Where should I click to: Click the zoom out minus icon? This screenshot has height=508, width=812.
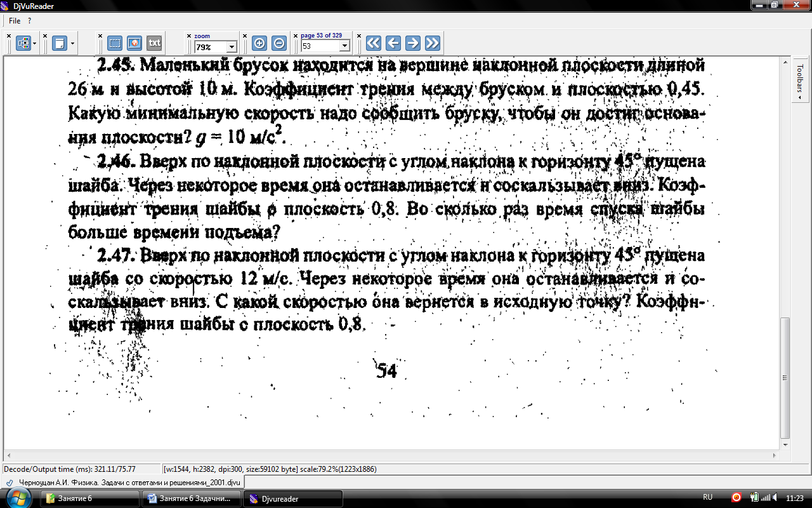tap(278, 43)
